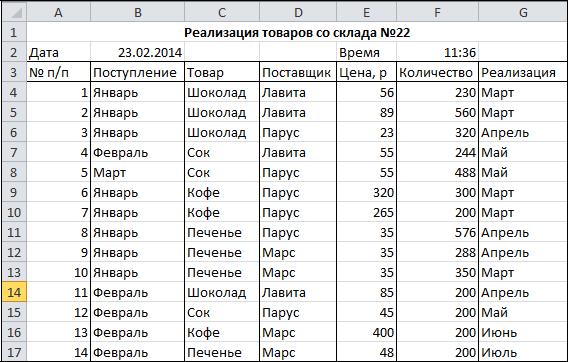This screenshot has width=568, height=362.
Task: Click the Поставщик header cell
Action: click(x=298, y=72)
